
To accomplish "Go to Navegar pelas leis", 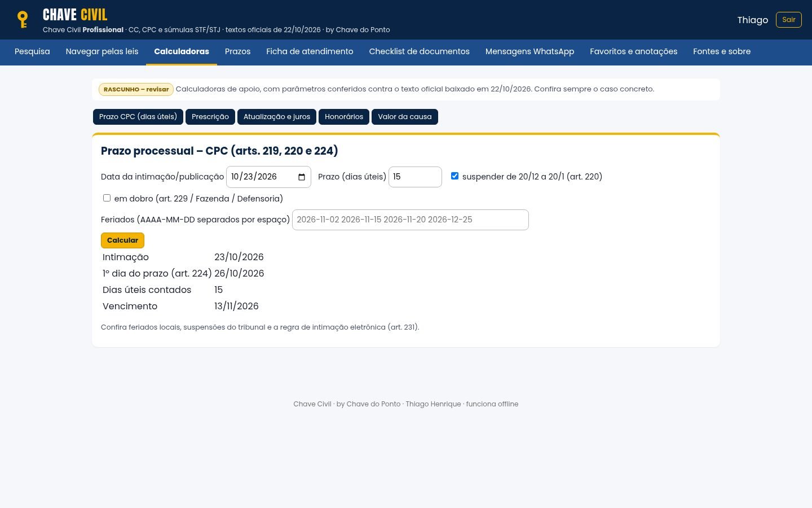I will click(x=102, y=51).
